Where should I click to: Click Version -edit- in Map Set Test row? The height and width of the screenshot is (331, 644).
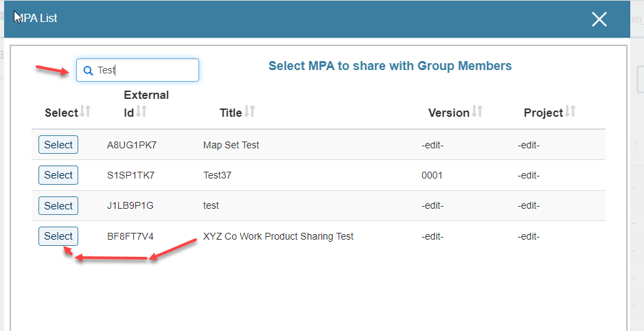[x=433, y=145]
